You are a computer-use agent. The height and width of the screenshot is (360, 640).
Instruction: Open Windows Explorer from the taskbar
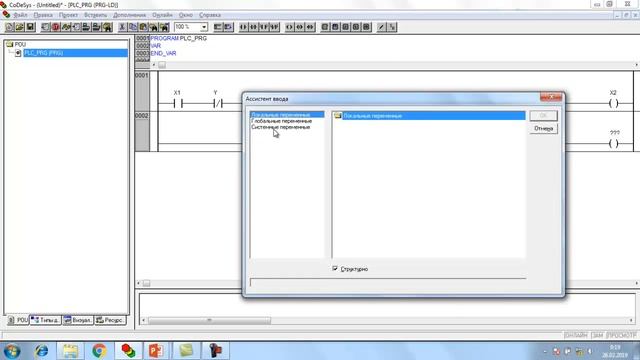coord(70,351)
